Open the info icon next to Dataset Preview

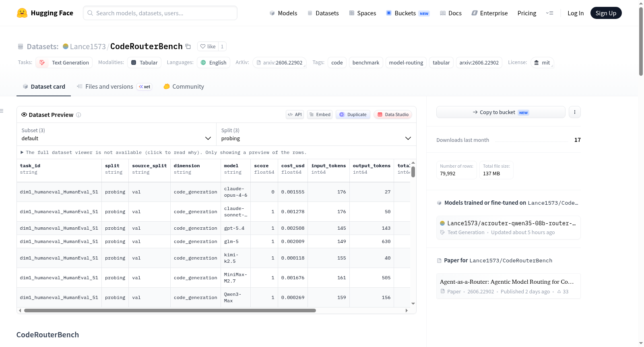tap(78, 115)
